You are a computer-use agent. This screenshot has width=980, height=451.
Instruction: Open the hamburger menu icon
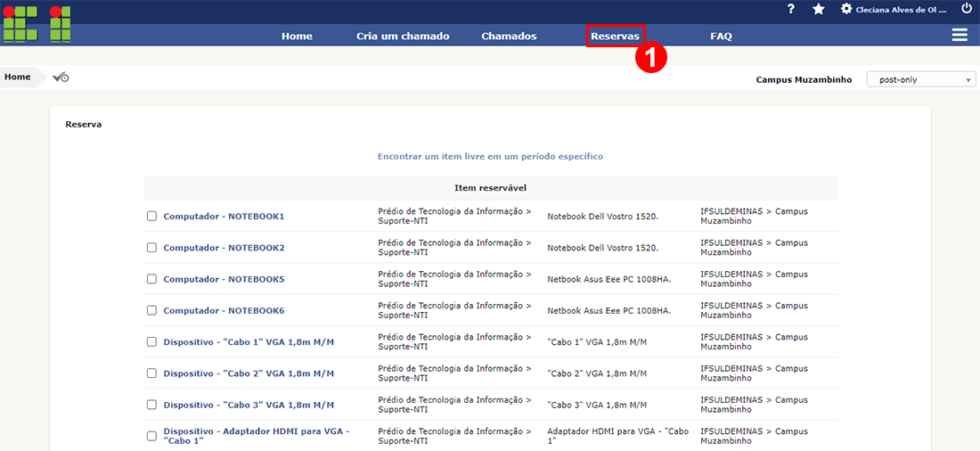960,36
